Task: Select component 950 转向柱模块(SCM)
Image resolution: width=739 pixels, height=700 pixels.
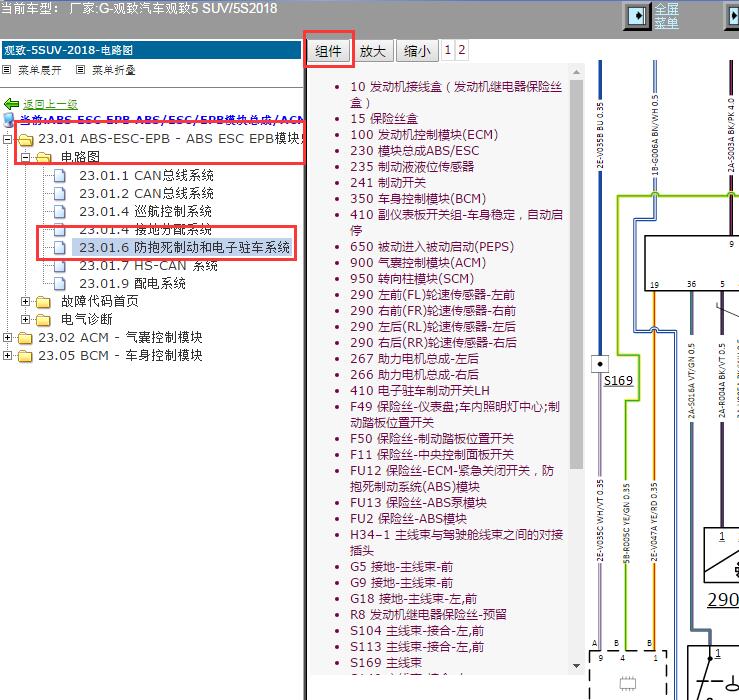Action: [x=412, y=279]
